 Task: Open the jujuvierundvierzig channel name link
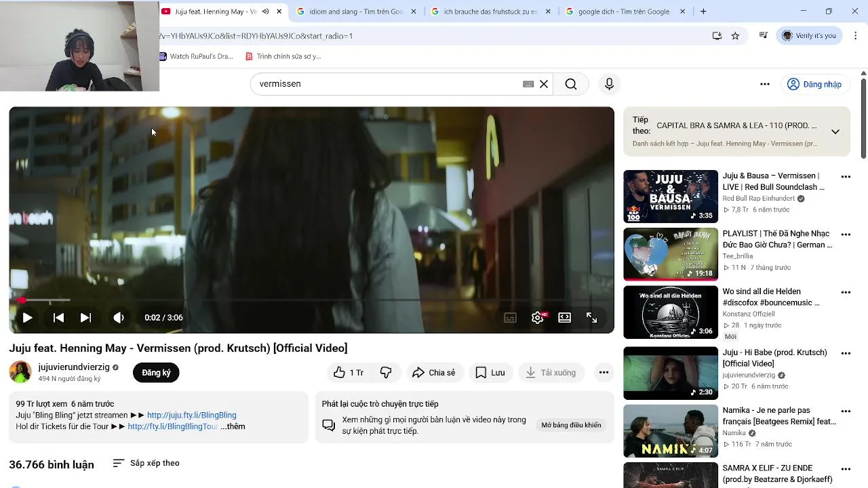(74, 367)
